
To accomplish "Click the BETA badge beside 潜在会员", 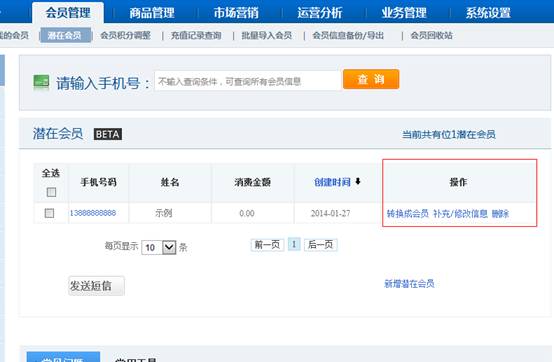I will coord(108,134).
